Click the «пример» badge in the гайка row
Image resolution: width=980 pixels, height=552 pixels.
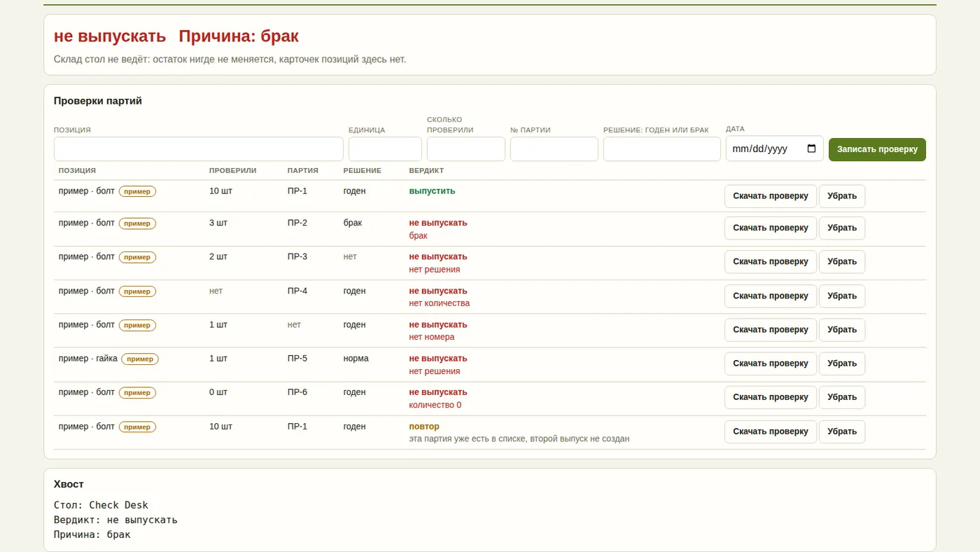pos(140,359)
